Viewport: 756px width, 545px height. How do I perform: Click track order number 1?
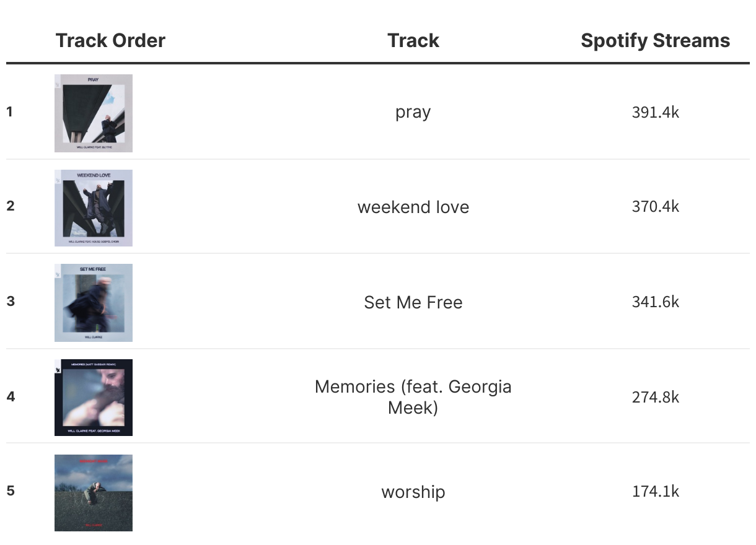point(10,112)
